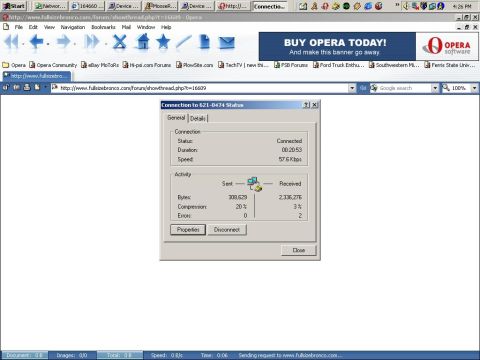
Task: Open the Help menu
Action: coord(166,27)
